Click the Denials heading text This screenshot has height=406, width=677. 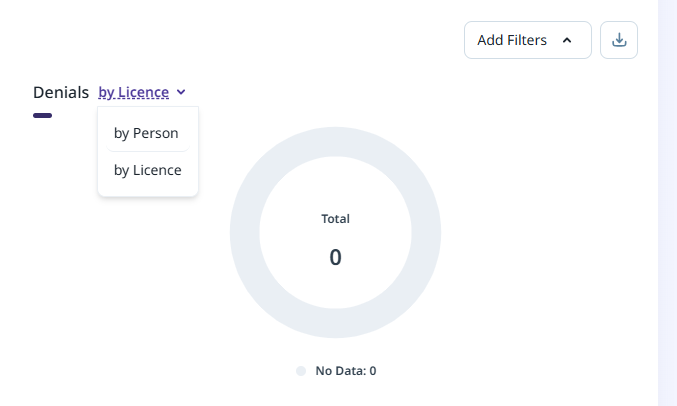[x=61, y=93]
